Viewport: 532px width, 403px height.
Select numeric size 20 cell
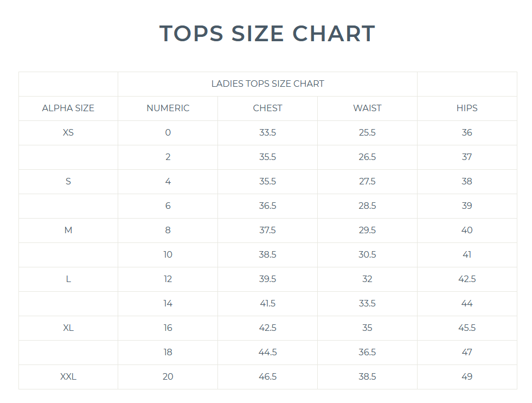[168, 376]
